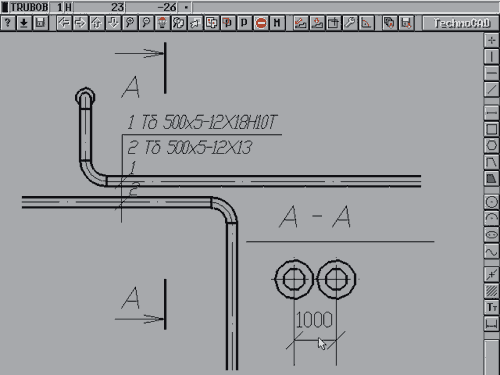The width and height of the screenshot is (500, 375).
Task: Pan view with the left arrow icon
Action: 64,23
